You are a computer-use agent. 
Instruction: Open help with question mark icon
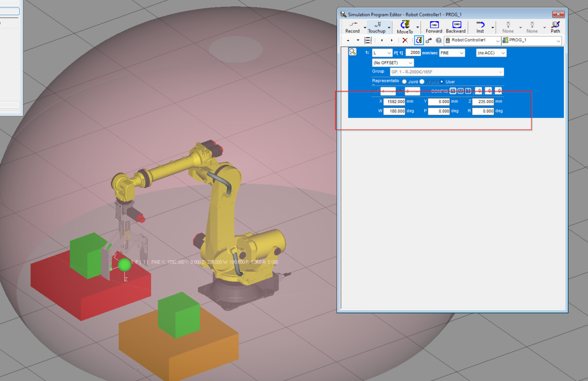coord(439,40)
